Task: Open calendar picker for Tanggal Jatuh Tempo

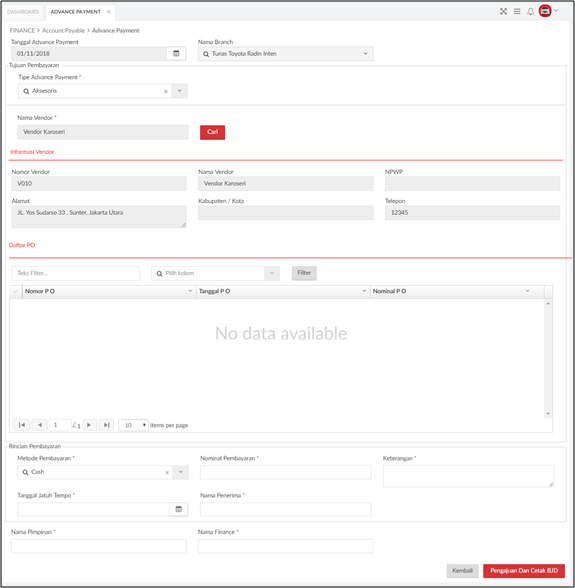Action: 179,509
